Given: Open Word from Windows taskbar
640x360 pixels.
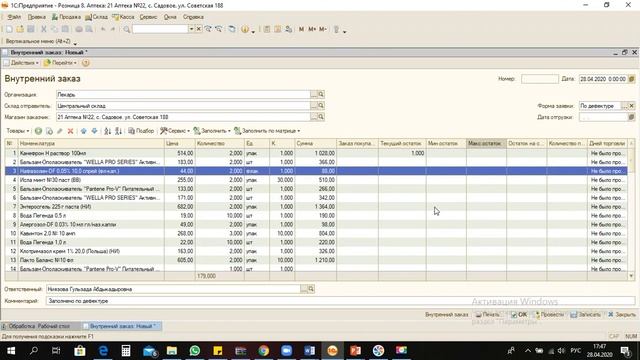Looking at the screenshot, I should coord(309,351).
